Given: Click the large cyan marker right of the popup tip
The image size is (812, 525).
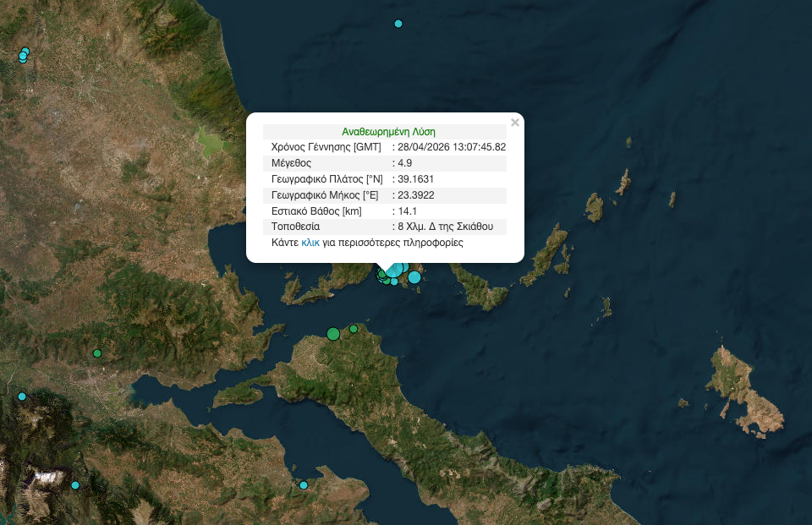Looking at the screenshot, I should click(414, 276).
